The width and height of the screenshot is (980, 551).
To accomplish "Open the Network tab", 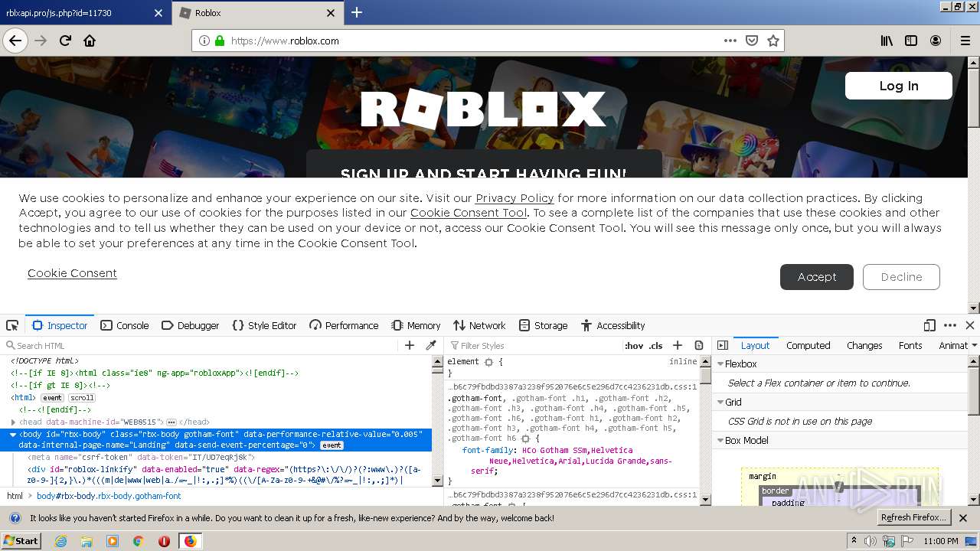I will point(479,325).
